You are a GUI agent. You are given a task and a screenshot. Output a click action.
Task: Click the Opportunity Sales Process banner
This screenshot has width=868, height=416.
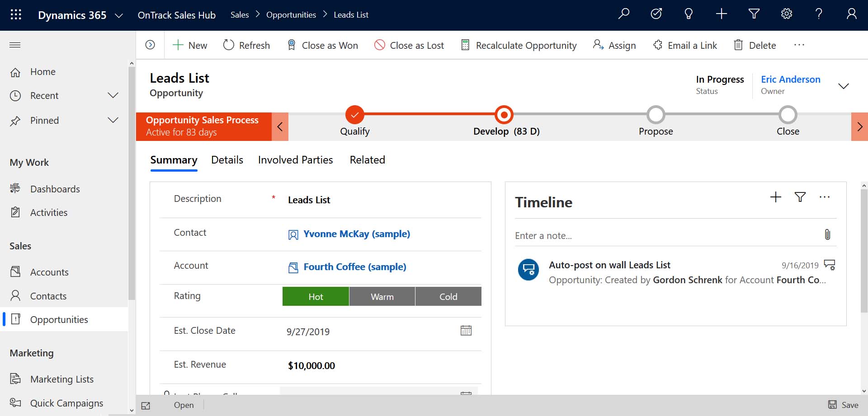pos(204,126)
